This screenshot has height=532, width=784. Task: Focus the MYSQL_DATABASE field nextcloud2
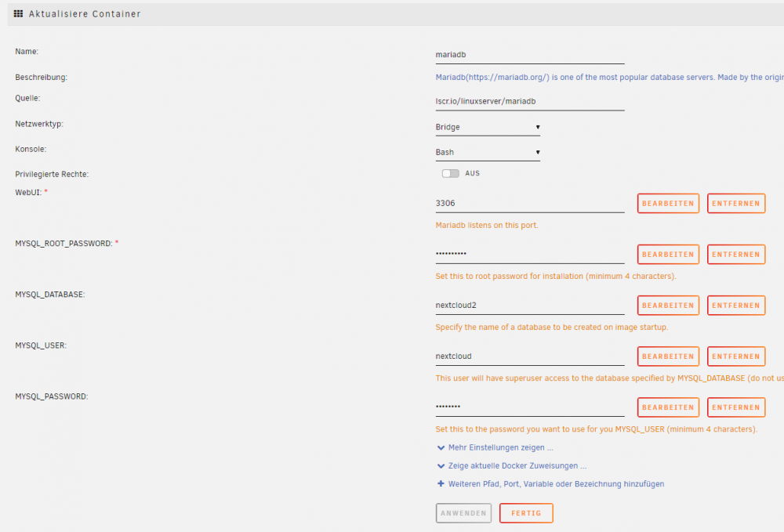(529, 306)
